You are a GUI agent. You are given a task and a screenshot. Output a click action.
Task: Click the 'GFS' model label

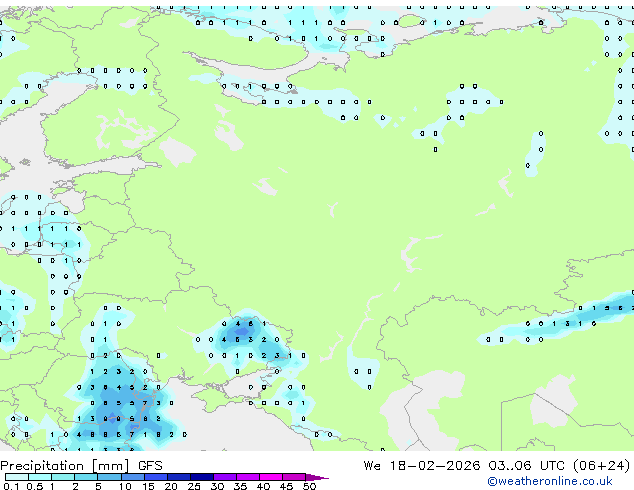(150, 466)
